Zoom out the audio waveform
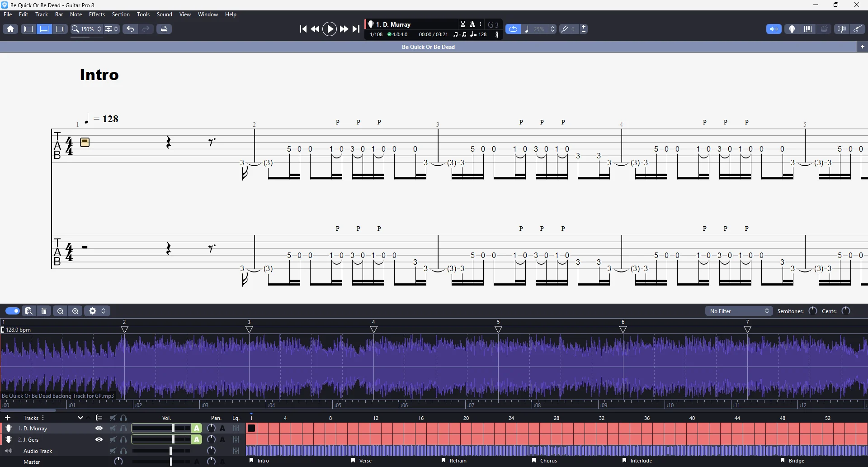 click(60, 311)
